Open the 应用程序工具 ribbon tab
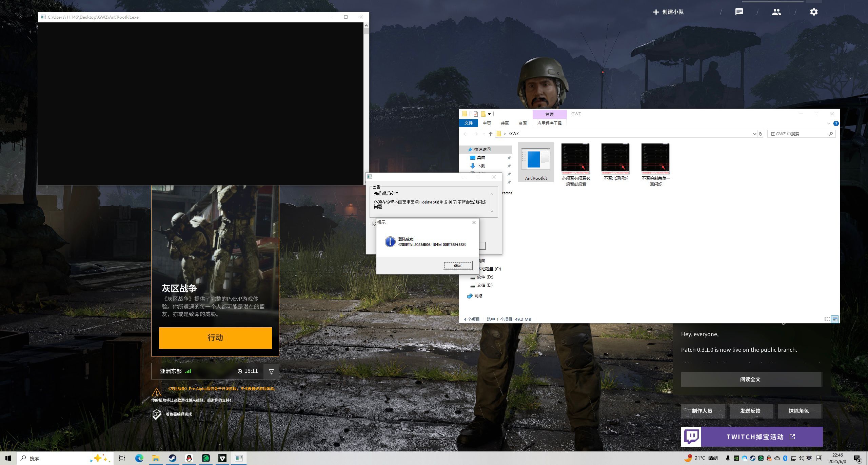The height and width of the screenshot is (465, 868). point(550,123)
